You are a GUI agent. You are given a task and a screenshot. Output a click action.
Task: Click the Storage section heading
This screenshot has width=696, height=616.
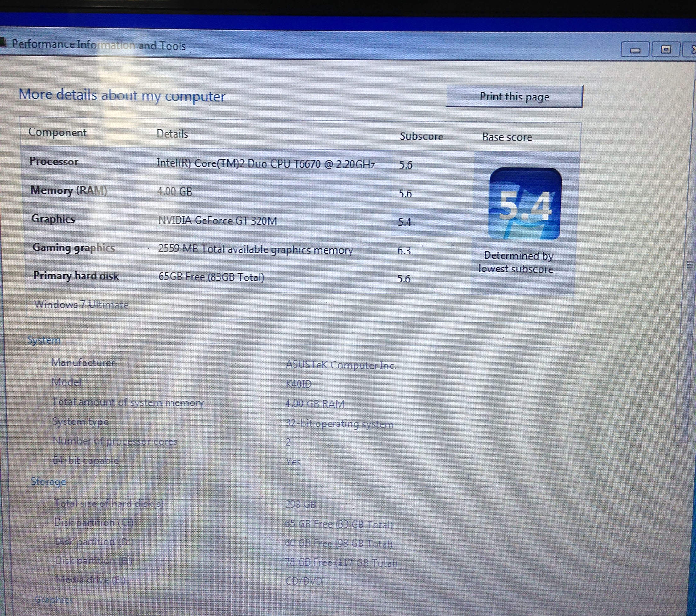[x=48, y=482]
